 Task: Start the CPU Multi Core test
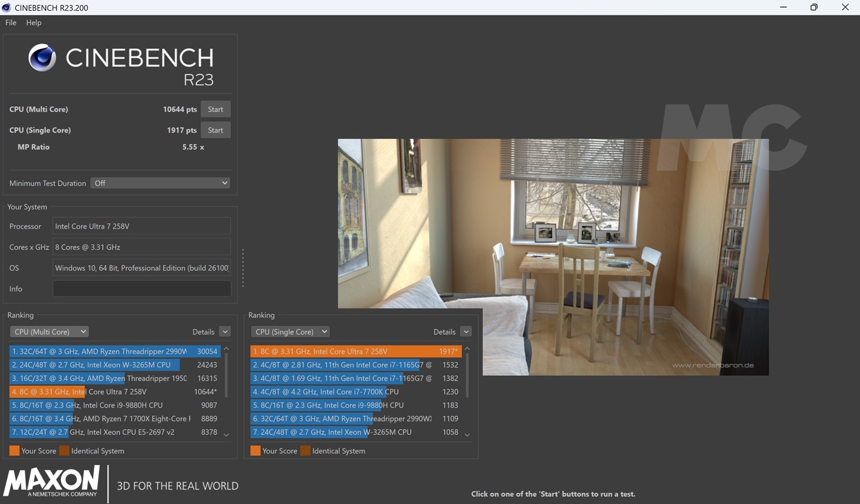coord(215,109)
